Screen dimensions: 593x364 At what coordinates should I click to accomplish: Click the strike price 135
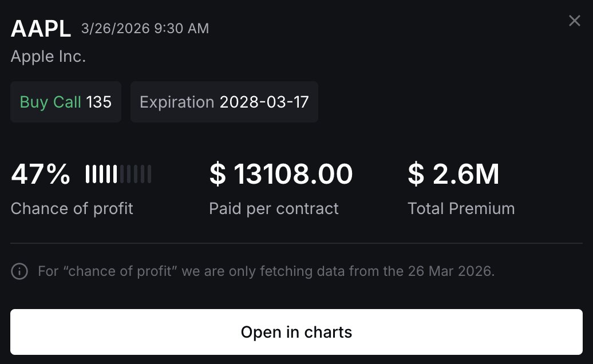(x=98, y=102)
